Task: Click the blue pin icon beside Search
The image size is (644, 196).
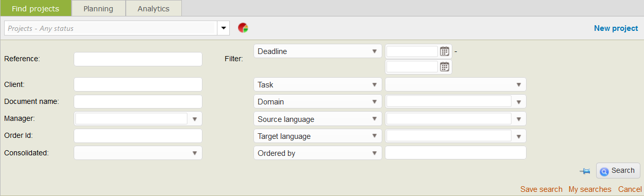Action: click(x=585, y=171)
